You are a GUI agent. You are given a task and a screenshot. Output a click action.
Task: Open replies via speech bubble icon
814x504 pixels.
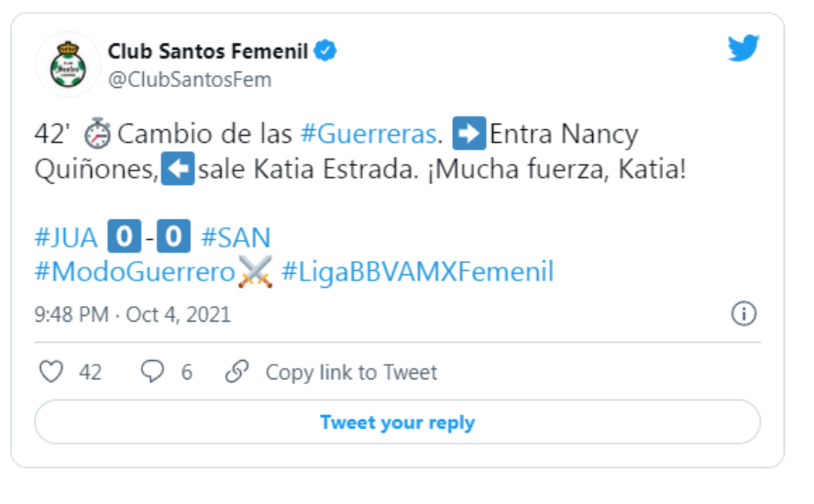[x=152, y=372]
